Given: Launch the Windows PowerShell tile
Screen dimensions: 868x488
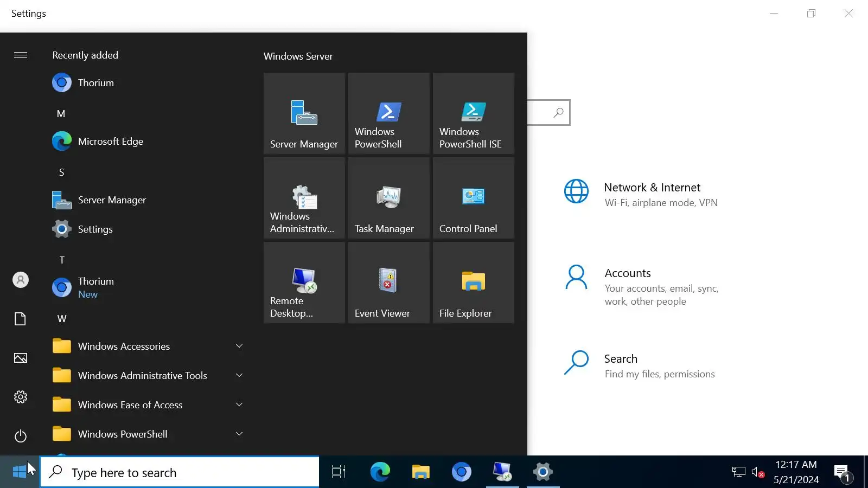Looking at the screenshot, I should point(389,113).
